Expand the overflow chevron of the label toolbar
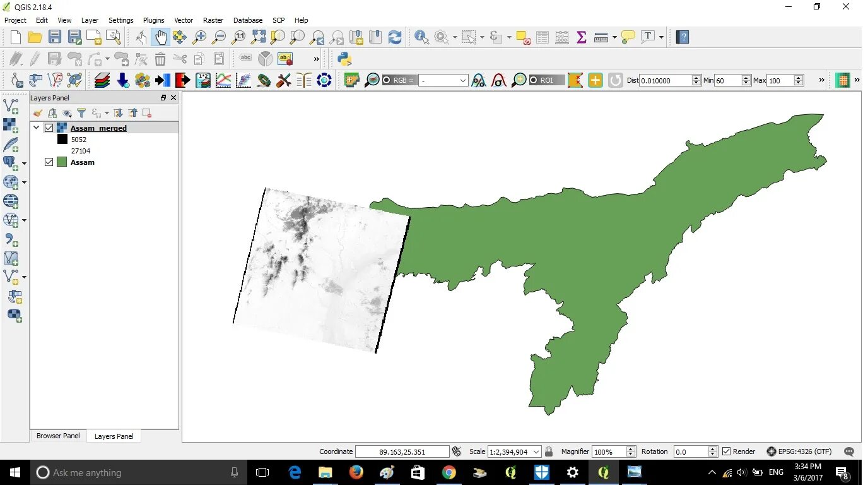 pyautogui.click(x=317, y=59)
